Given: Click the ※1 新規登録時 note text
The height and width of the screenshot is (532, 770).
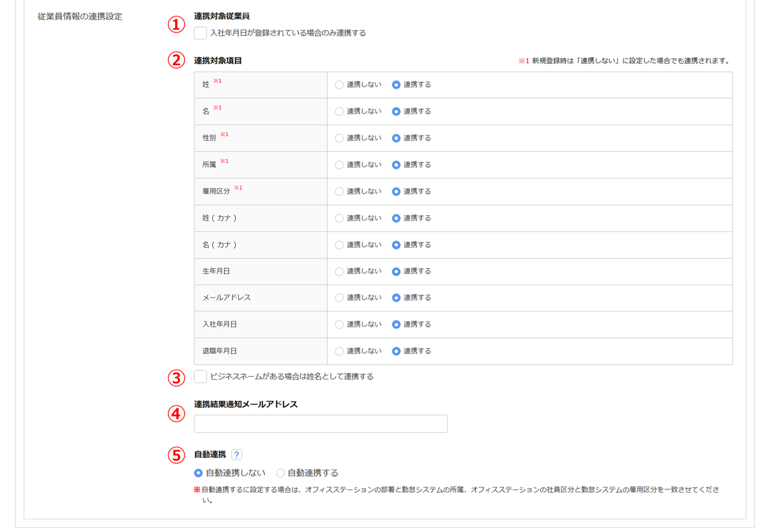Looking at the screenshot, I should (x=624, y=61).
